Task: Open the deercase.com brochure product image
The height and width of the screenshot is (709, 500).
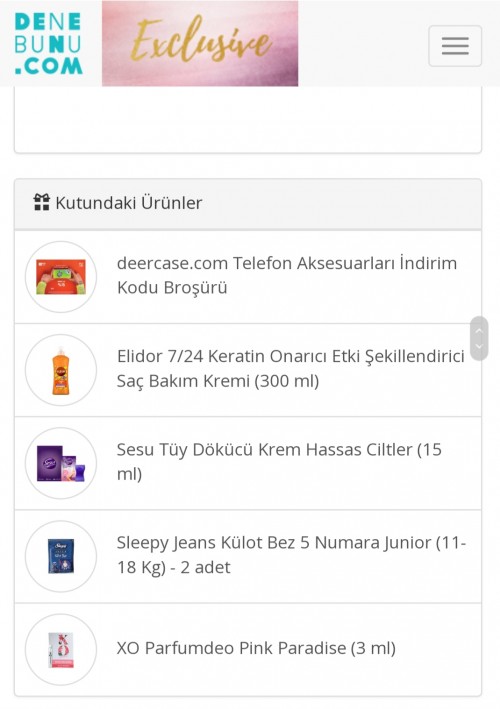Action: tap(61, 277)
